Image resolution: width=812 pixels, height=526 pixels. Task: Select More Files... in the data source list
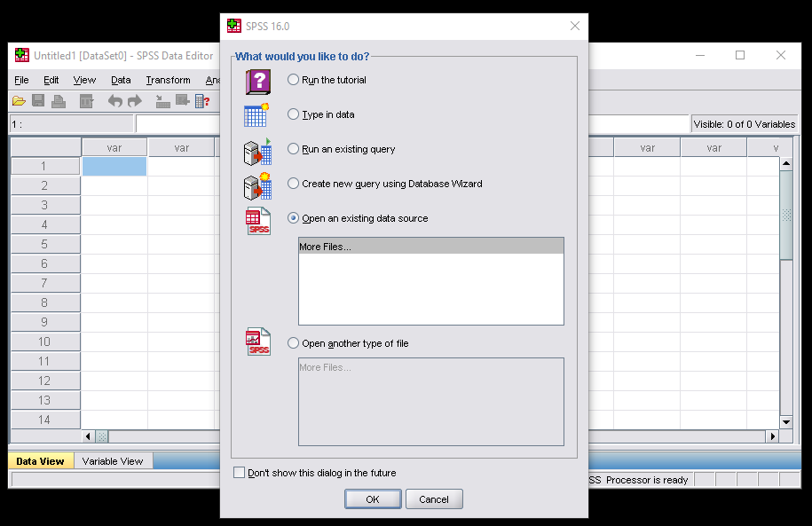(430, 247)
